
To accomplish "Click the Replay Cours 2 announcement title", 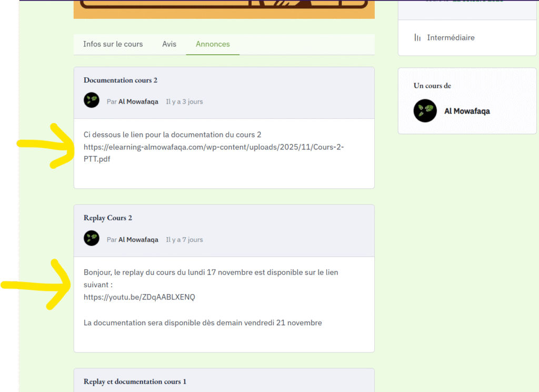I will pos(108,218).
